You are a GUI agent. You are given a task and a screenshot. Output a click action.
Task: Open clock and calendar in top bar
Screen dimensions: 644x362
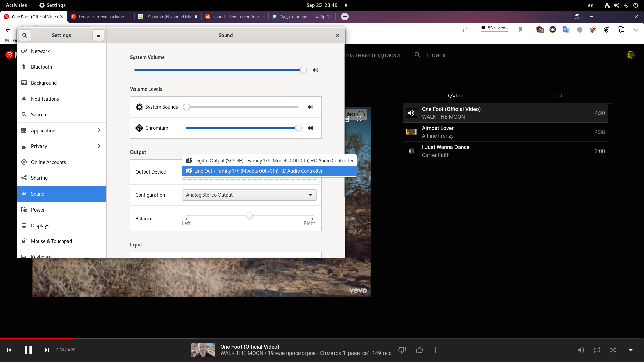click(x=322, y=5)
